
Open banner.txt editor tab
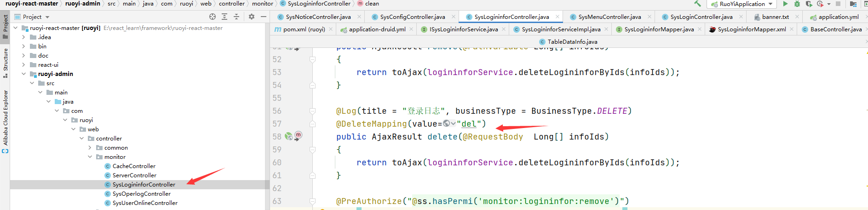(x=775, y=17)
